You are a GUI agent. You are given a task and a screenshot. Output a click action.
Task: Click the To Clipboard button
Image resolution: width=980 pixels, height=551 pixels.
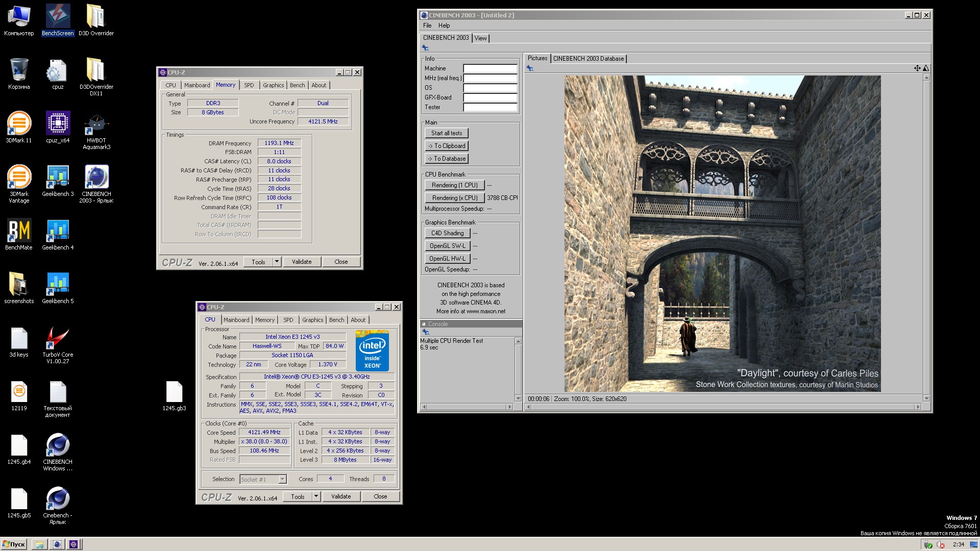447,146
